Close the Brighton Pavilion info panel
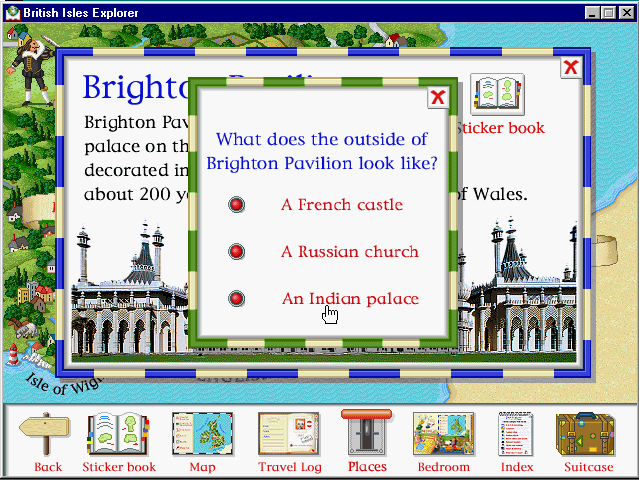Viewport: 639px width, 480px height. click(x=571, y=67)
